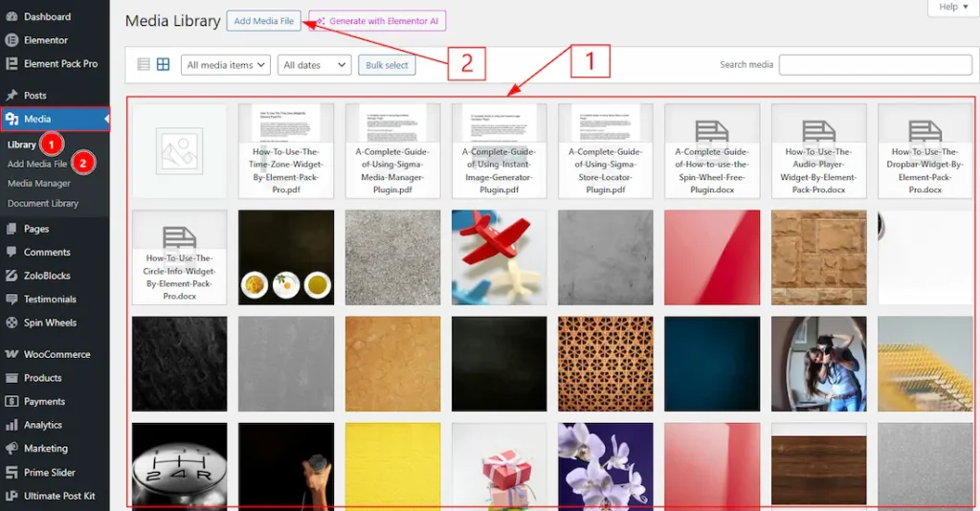This screenshot has height=511, width=980.
Task: Click the Search media input field
Action: (875, 64)
